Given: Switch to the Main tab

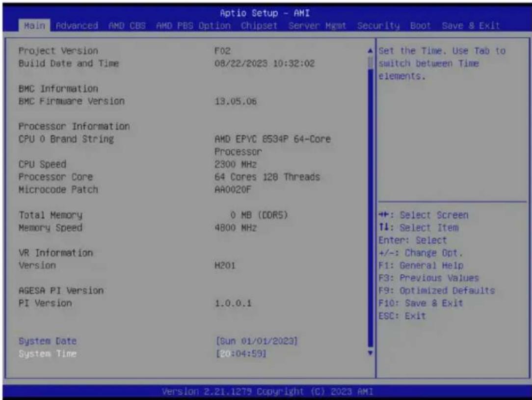Looking at the screenshot, I should click(34, 26).
